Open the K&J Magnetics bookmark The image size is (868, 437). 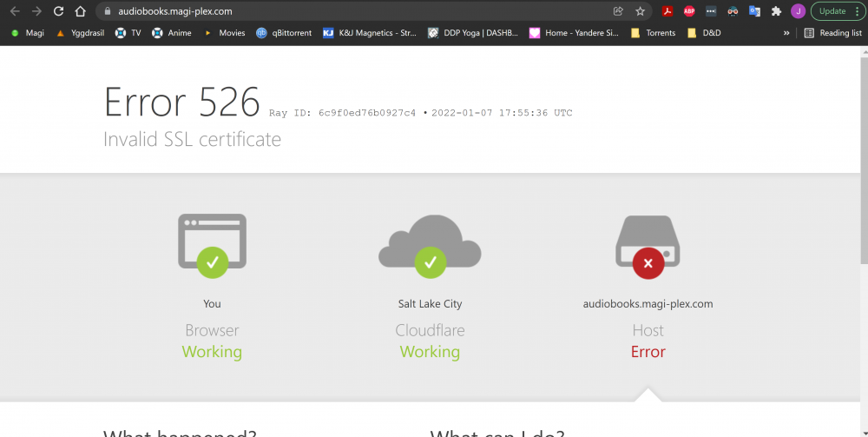tap(370, 33)
